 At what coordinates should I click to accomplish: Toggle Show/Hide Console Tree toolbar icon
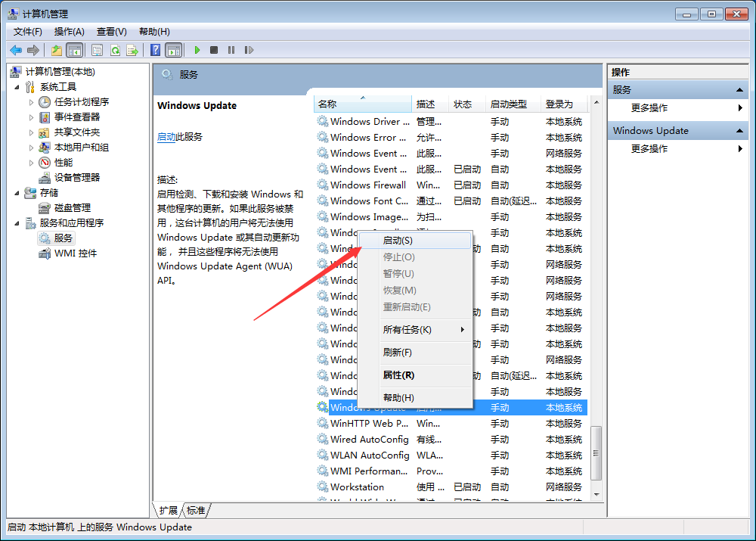[x=75, y=50]
